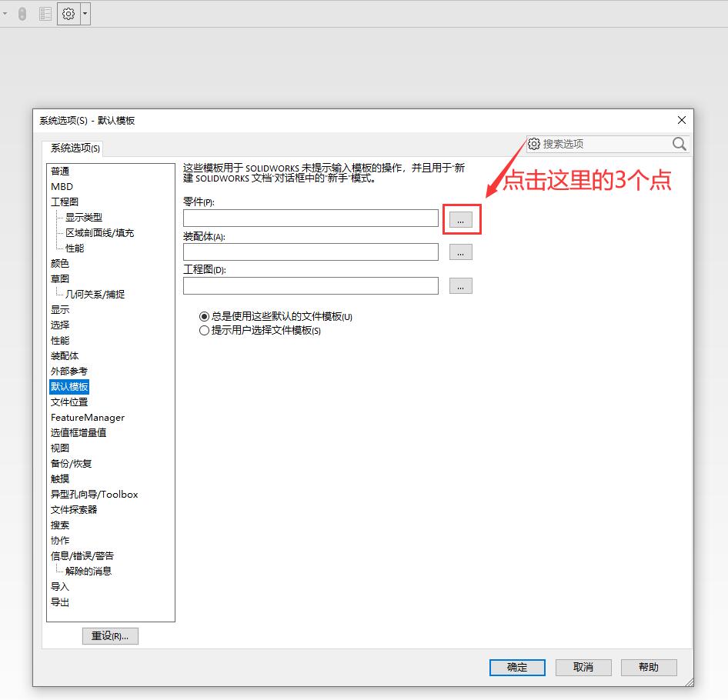Select FeatureManager in the options list

point(87,418)
